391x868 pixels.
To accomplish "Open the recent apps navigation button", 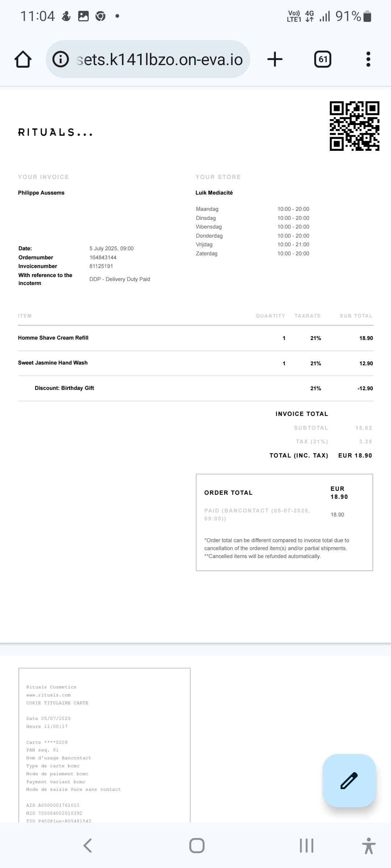I will [306, 846].
